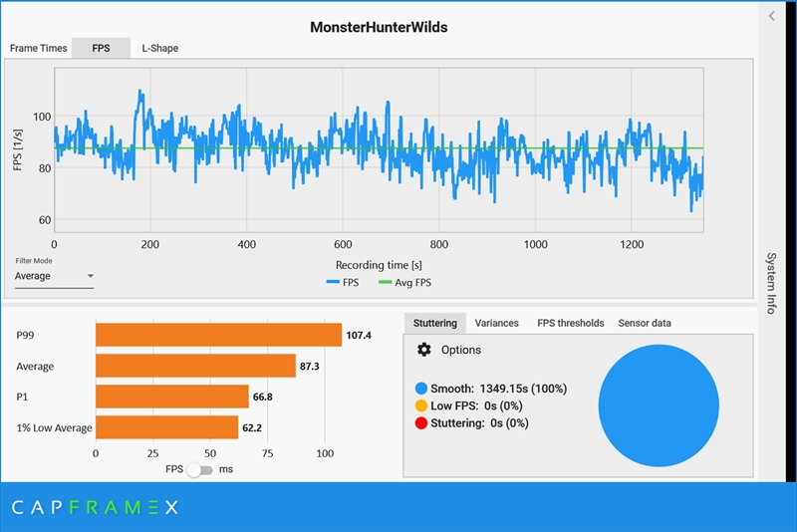Click the Average orange bar

tap(195, 366)
